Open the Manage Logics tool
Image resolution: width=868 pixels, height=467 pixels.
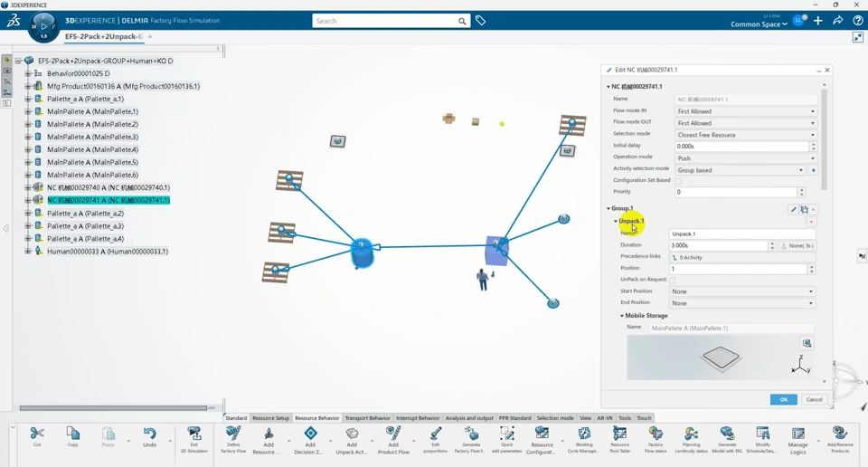797,434
